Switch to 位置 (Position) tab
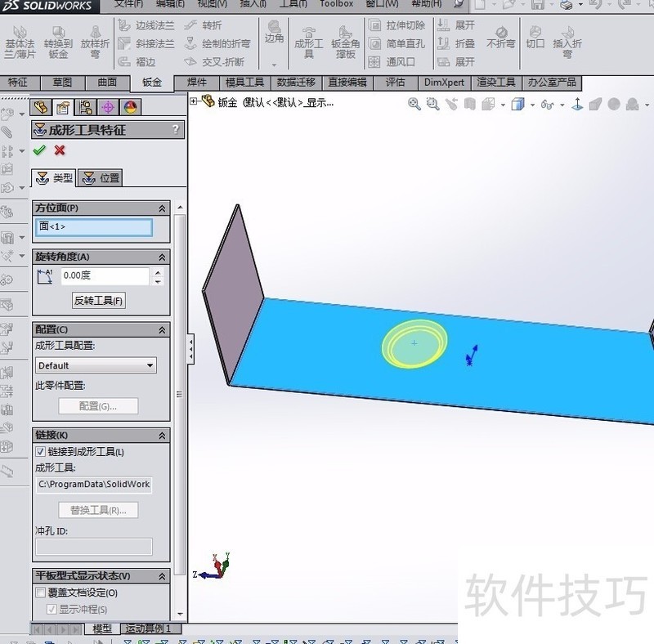This screenshot has height=644, width=654. point(100,178)
